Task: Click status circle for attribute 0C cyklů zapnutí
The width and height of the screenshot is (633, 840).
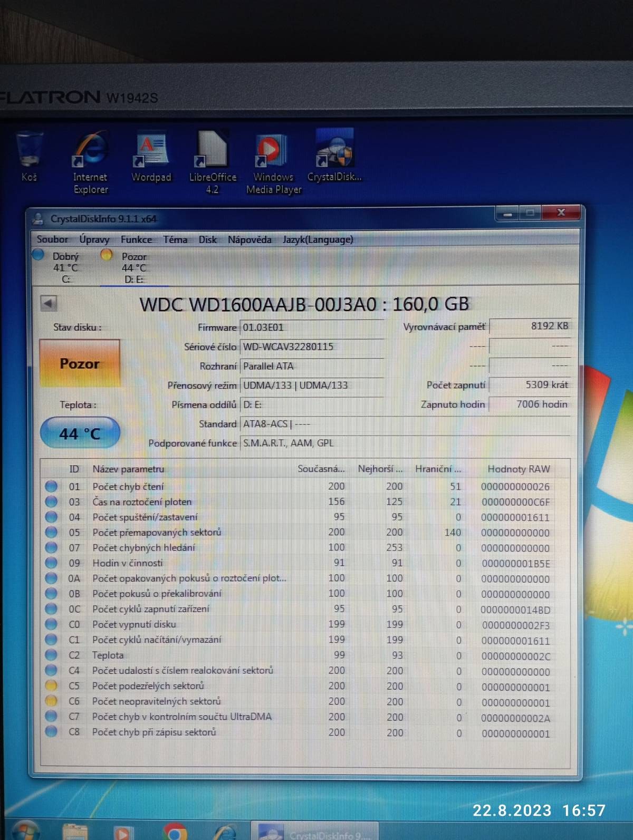Action: (51, 609)
